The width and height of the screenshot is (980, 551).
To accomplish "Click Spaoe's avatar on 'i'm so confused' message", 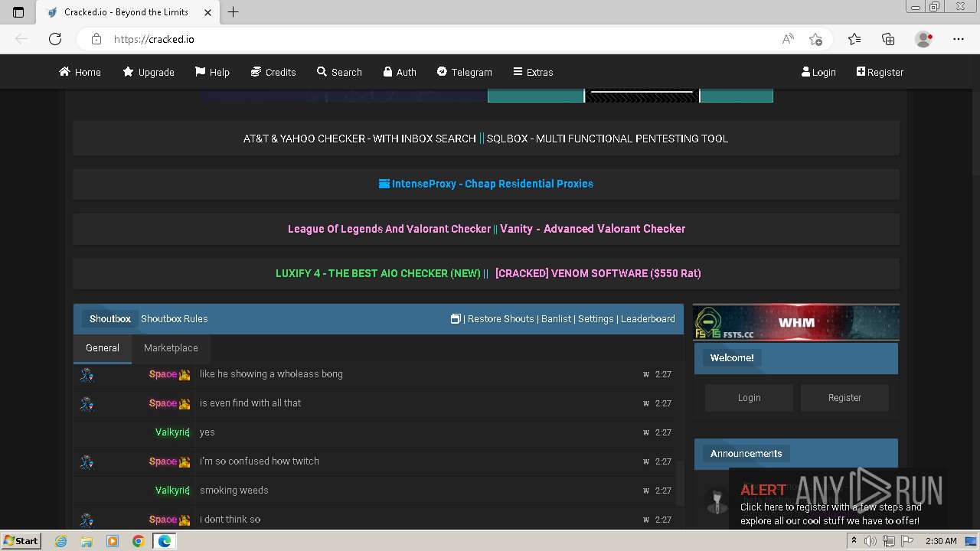I will pyautogui.click(x=87, y=461).
